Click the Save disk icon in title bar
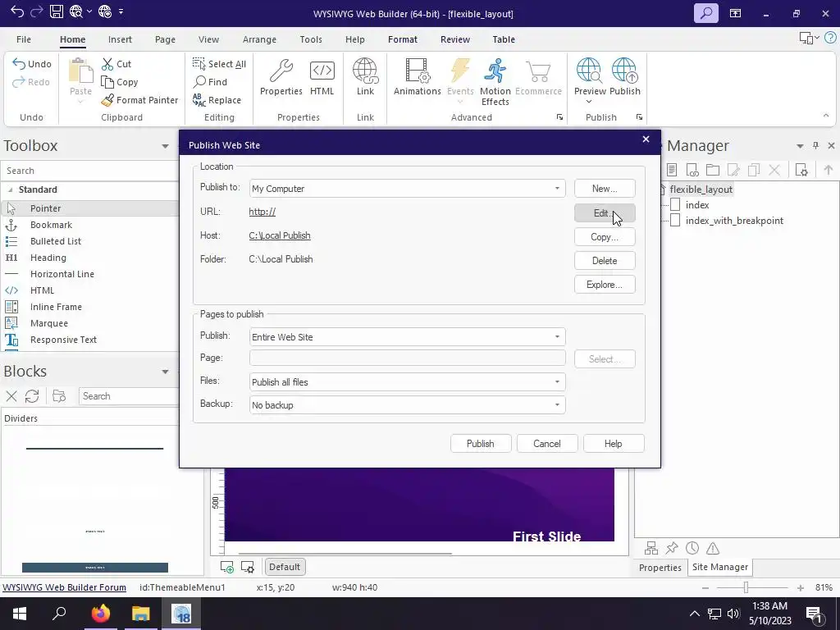 pos(57,11)
